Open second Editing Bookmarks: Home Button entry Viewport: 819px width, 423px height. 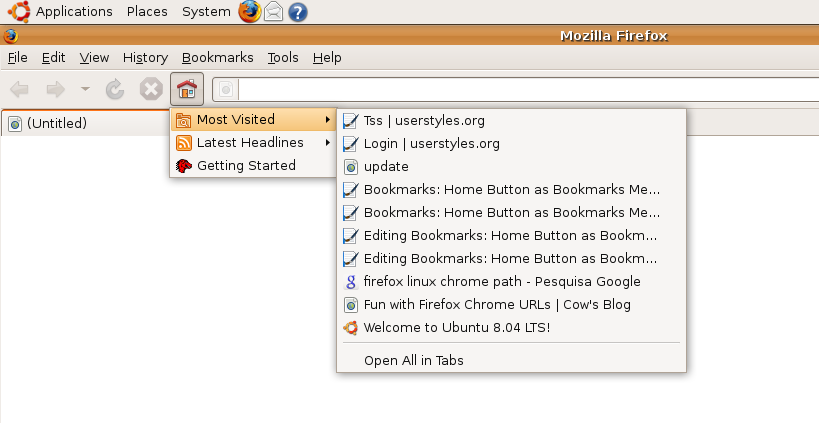click(511, 258)
